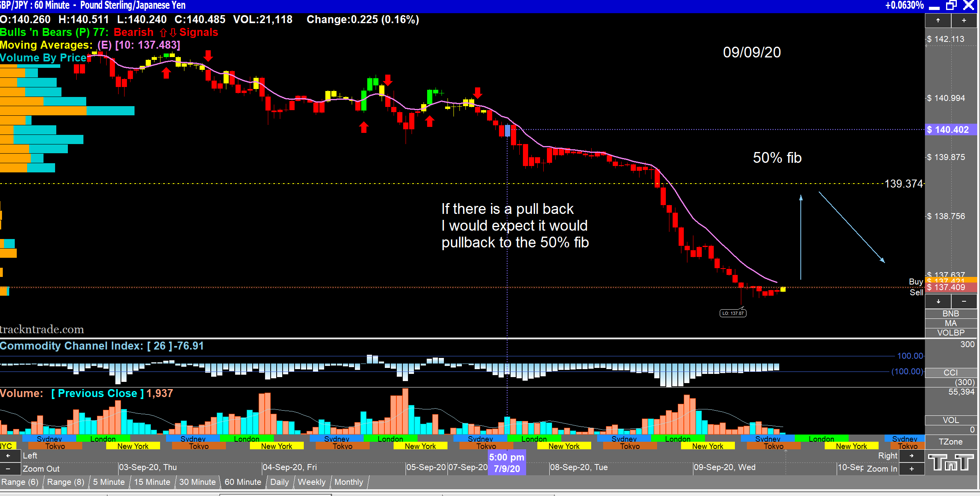The height and width of the screenshot is (496, 980).
Task: Click the up arrow above the price scale
Action: (938, 21)
